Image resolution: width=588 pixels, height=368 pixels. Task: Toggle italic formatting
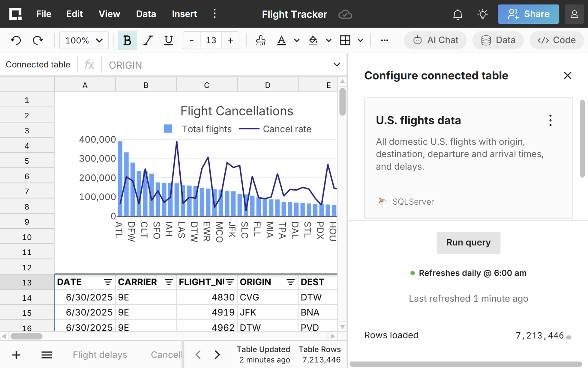coord(148,40)
